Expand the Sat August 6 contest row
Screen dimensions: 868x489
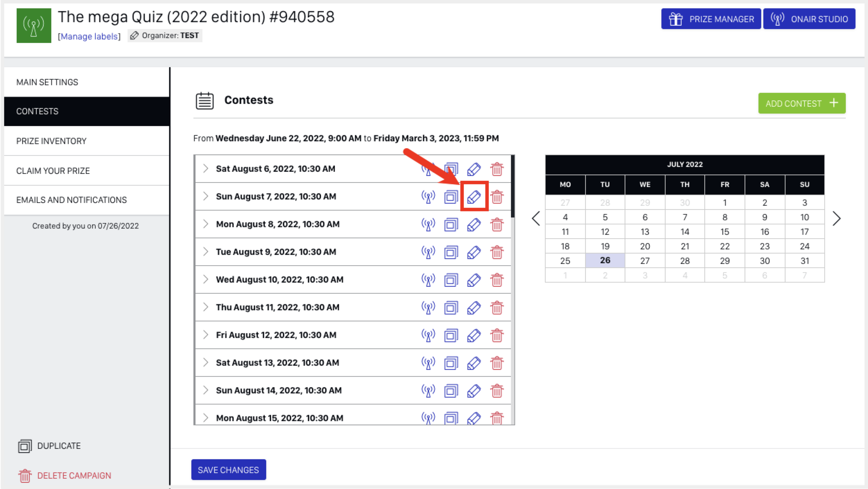click(206, 169)
